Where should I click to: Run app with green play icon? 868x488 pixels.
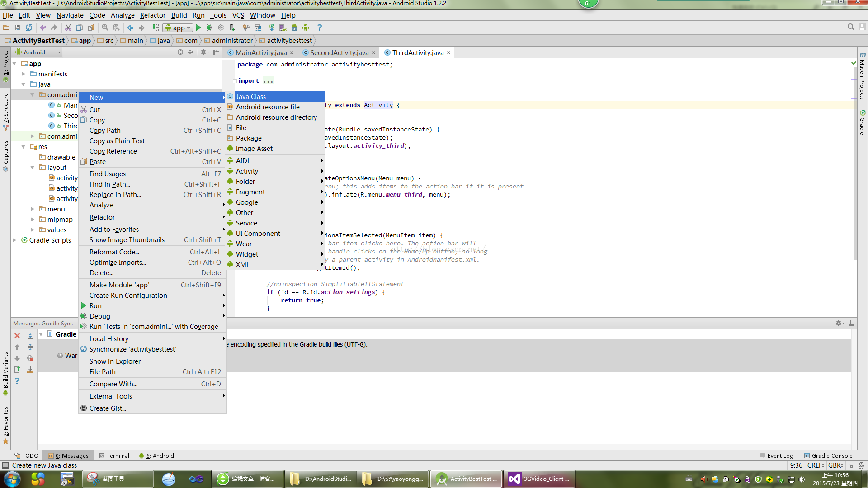[198, 28]
